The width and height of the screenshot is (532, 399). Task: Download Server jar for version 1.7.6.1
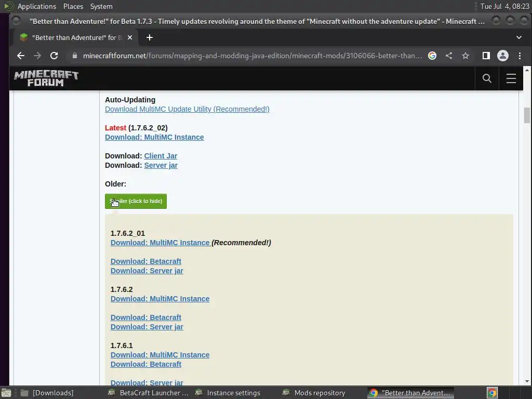[x=147, y=382]
